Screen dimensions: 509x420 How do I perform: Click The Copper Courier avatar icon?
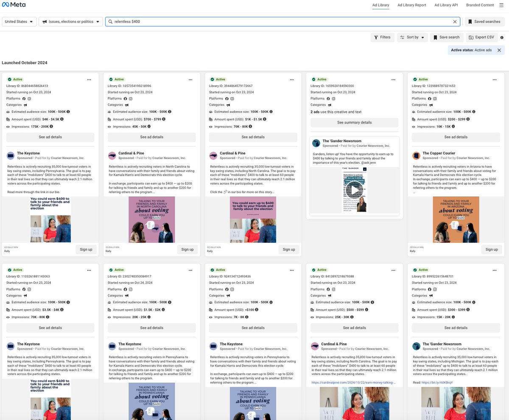[x=416, y=156]
